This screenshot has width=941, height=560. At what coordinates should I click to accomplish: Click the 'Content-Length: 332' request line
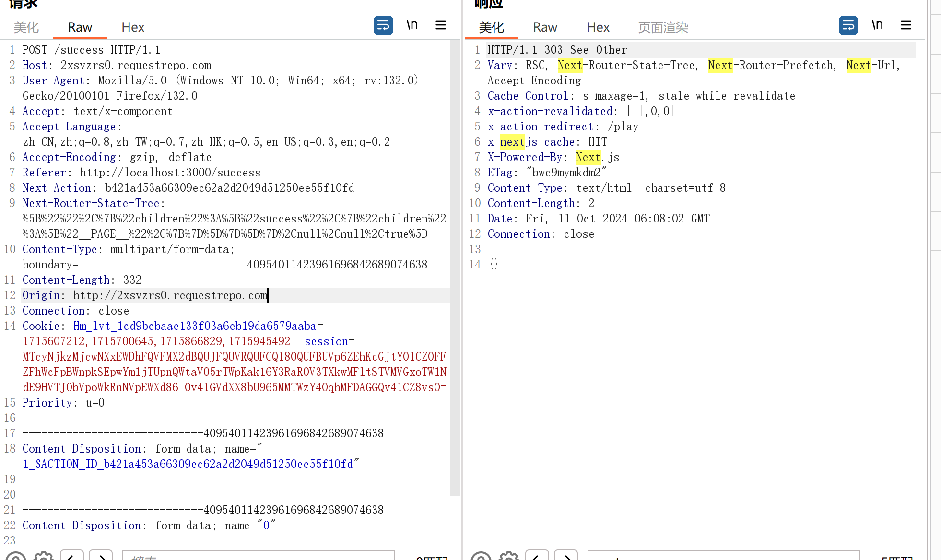(82, 280)
